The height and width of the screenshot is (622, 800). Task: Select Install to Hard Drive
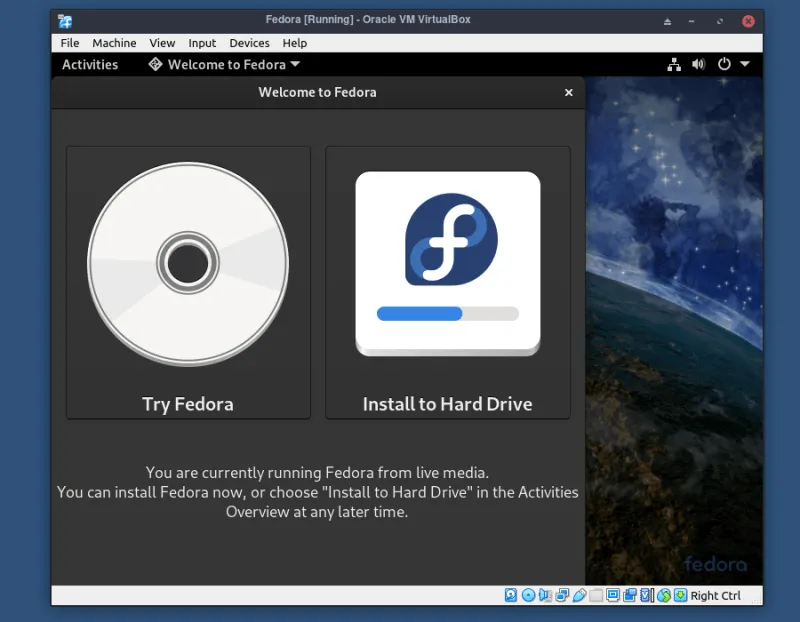pyautogui.click(x=447, y=281)
